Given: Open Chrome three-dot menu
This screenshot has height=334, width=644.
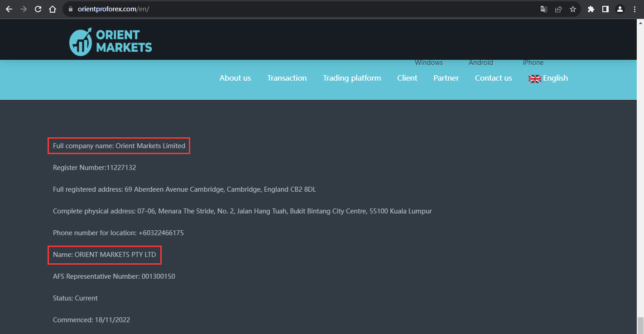Looking at the screenshot, I should click(x=634, y=9).
